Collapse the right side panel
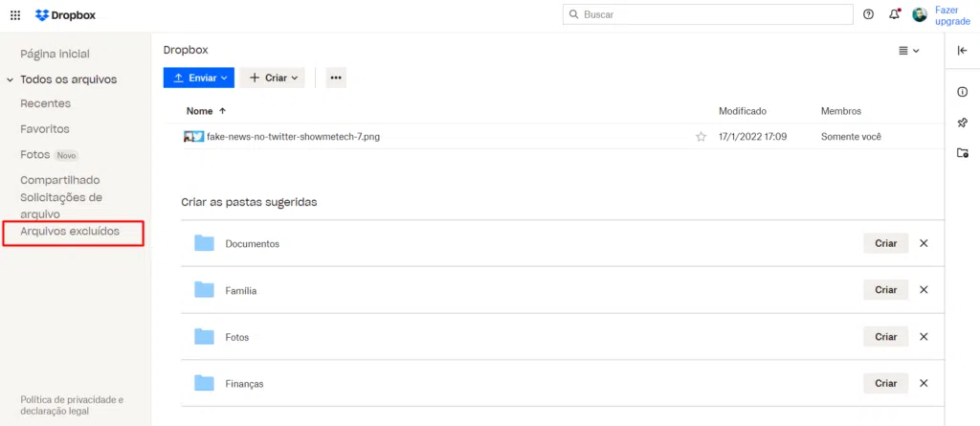The height and width of the screenshot is (426, 980). pyautogui.click(x=963, y=51)
